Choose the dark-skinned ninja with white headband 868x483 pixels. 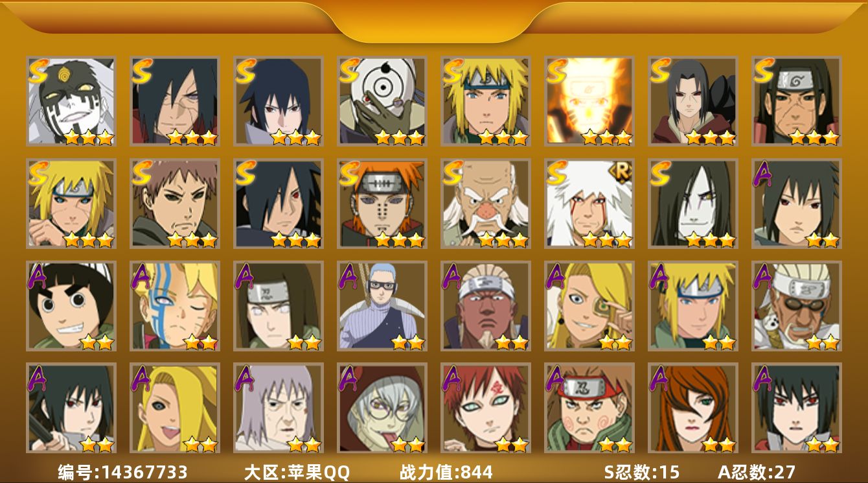coord(486,305)
